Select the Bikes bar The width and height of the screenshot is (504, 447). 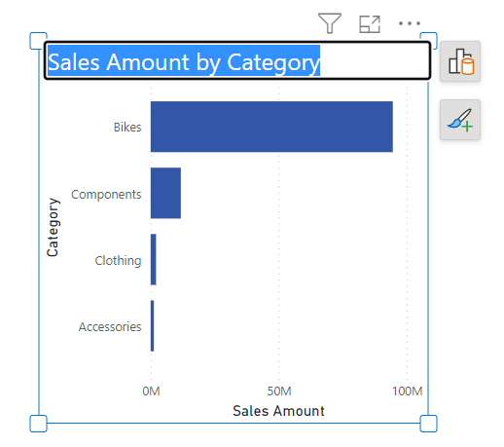[271, 127]
